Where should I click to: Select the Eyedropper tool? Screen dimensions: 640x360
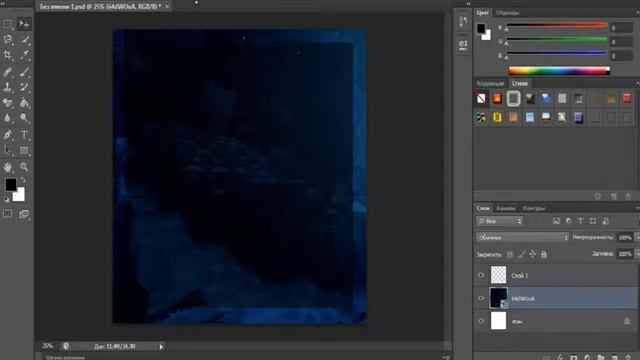[x=24, y=55]
